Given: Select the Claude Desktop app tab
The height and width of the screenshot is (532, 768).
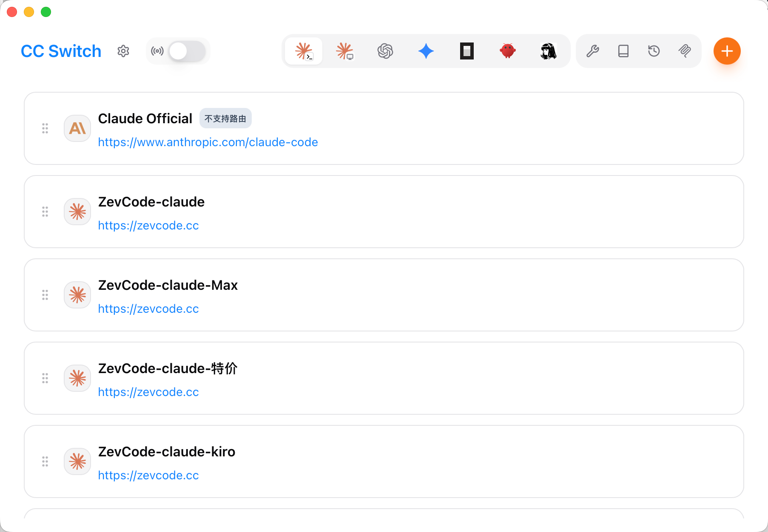Looking at the screenshot, I should pos(344,51).
